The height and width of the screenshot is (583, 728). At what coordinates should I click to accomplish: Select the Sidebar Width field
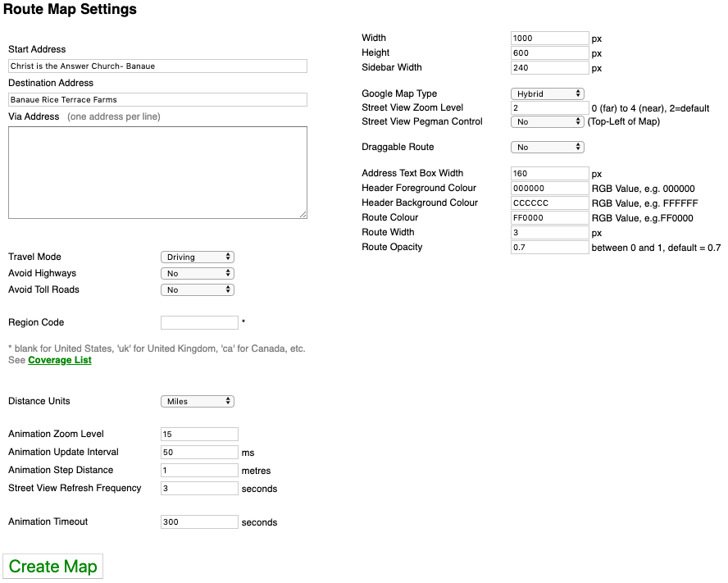(549, 67)
